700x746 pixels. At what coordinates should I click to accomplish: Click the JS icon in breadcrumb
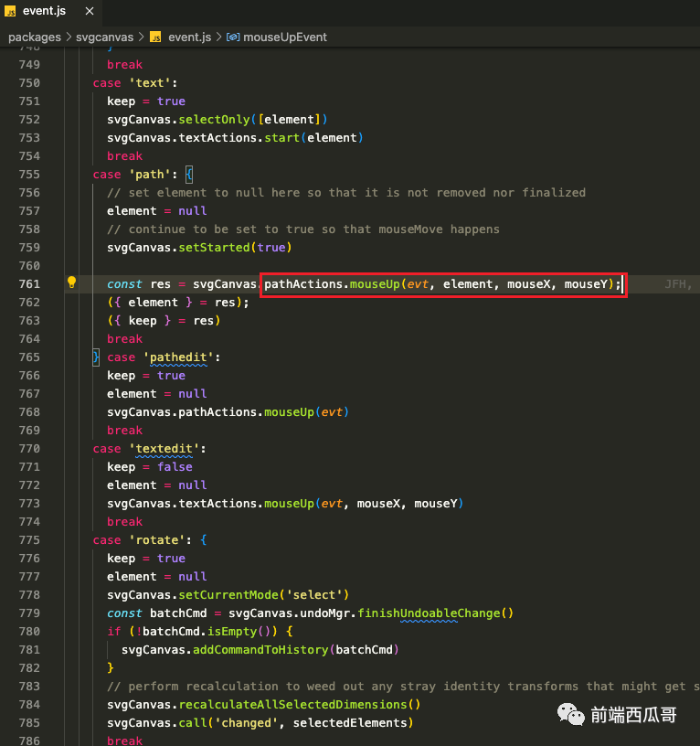click(155, 37)
